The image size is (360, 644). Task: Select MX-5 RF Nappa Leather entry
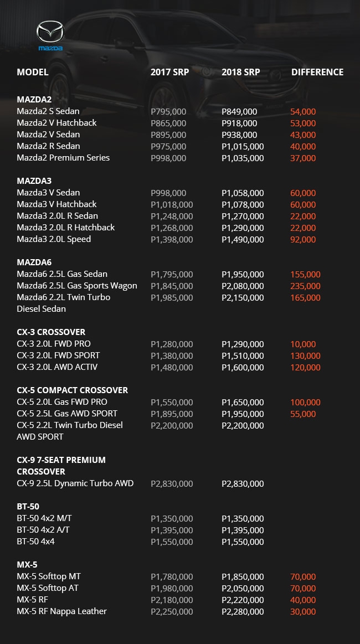pyautogui.click(x=61, y=611)
